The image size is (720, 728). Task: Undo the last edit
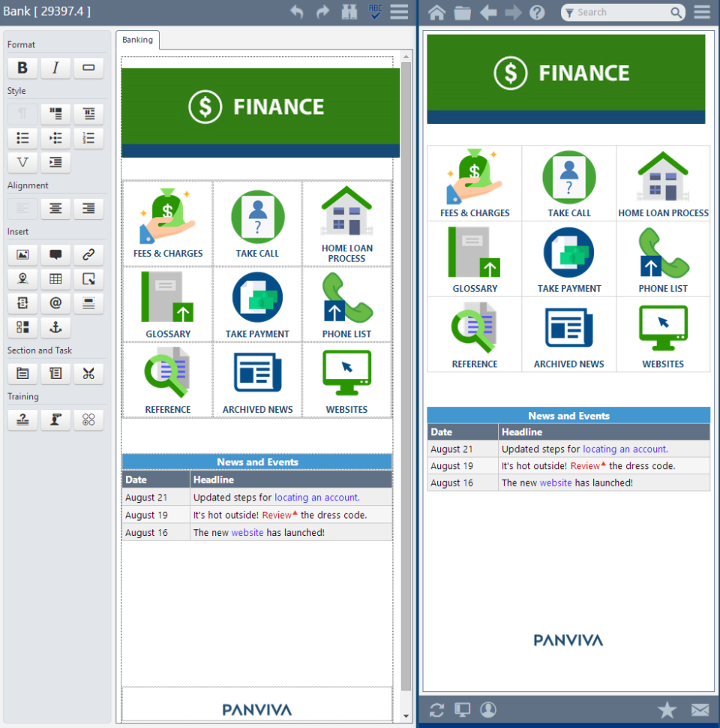(x=297, y=12)
